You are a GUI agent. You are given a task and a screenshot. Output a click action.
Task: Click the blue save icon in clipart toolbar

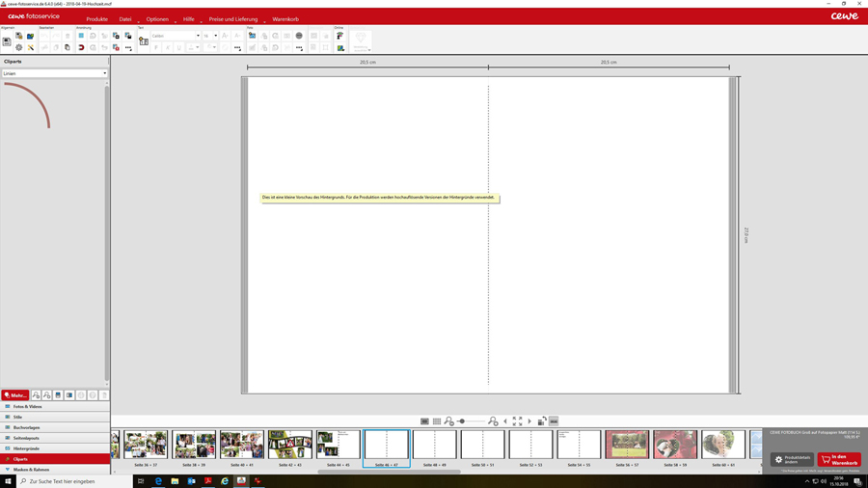point(58,395)
